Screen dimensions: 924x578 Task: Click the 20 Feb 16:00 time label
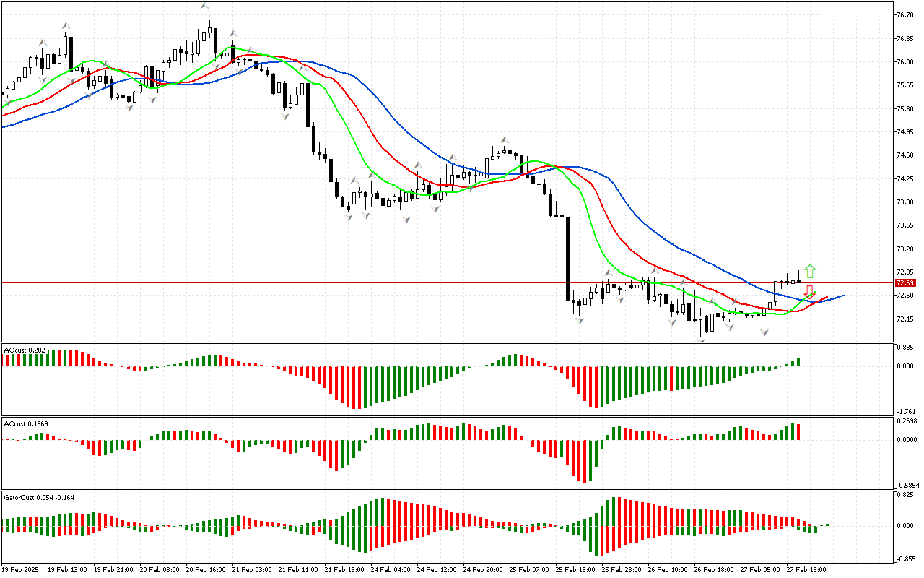pyautogui.click(x=206, y=569)
